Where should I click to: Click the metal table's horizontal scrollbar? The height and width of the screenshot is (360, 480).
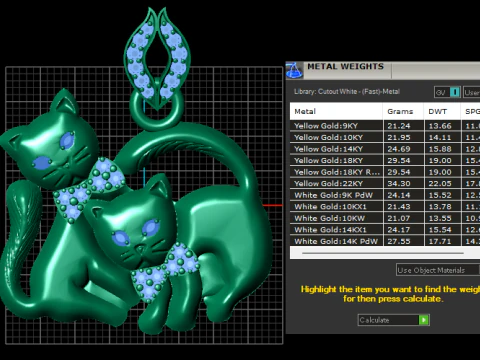click(383, 253)
